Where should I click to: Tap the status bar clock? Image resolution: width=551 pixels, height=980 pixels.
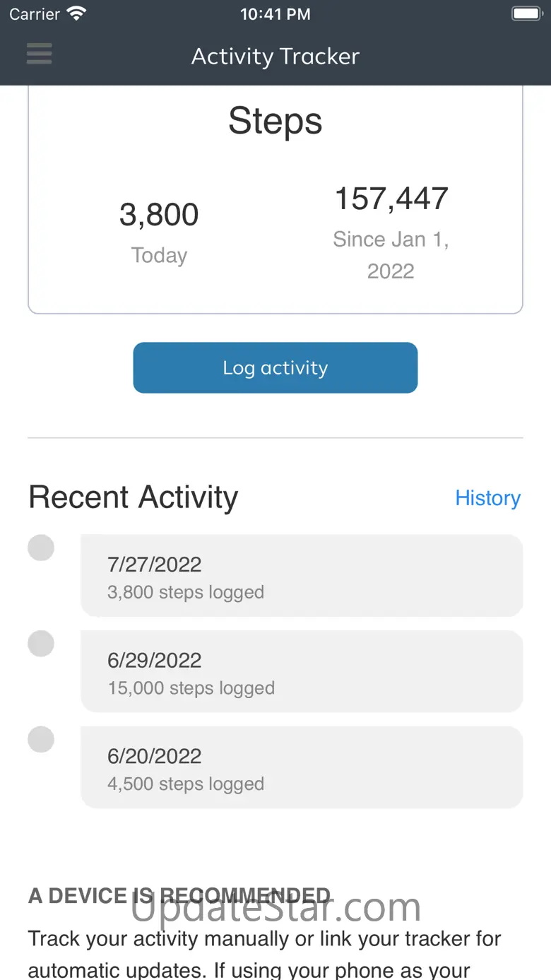tap(275, 14)
